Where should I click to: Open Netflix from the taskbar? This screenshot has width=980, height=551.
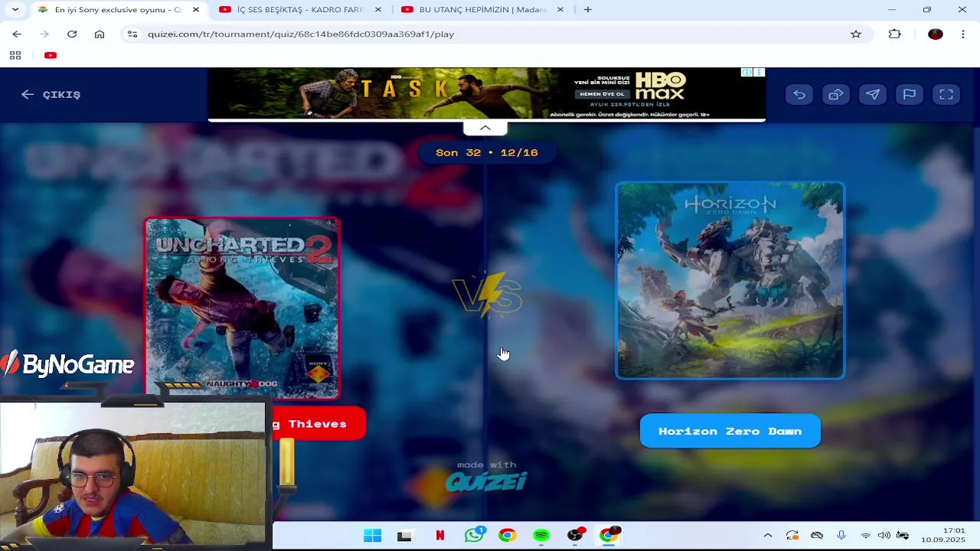tap(439, 536)
